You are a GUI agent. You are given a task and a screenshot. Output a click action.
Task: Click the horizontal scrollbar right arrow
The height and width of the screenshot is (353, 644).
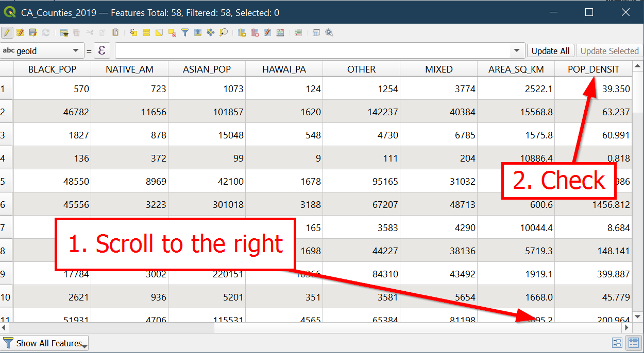pos(626,327)
